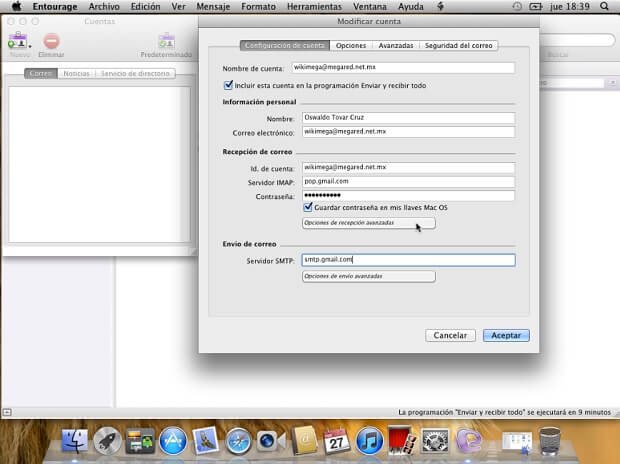Open iTunes from the Dock
The image size is (620, 464).
370,440
